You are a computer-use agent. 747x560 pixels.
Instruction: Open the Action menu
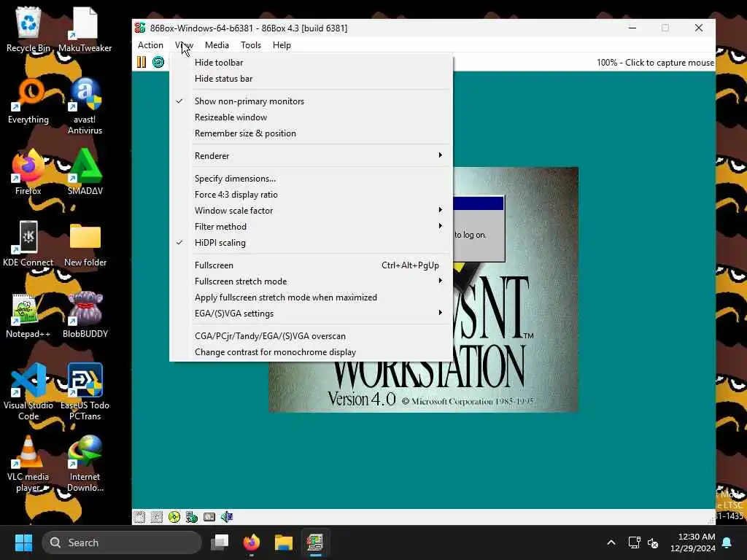tap(150, 45)
